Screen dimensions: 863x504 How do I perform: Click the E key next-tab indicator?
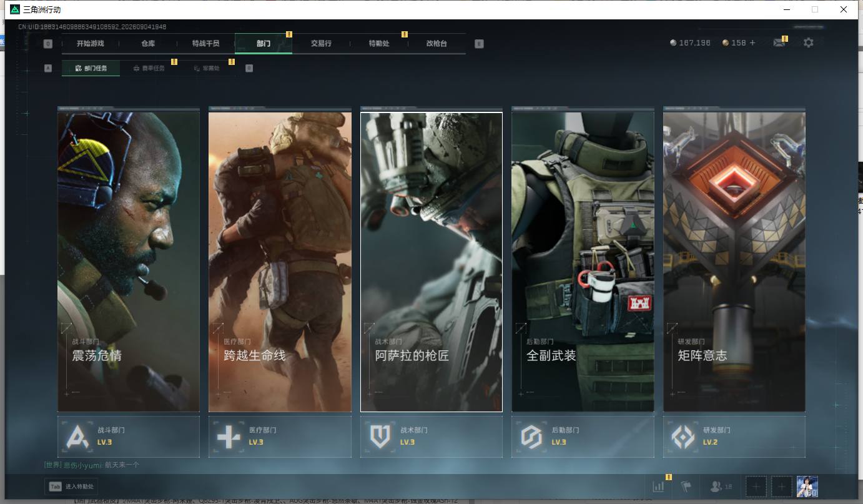coord(479,44)
